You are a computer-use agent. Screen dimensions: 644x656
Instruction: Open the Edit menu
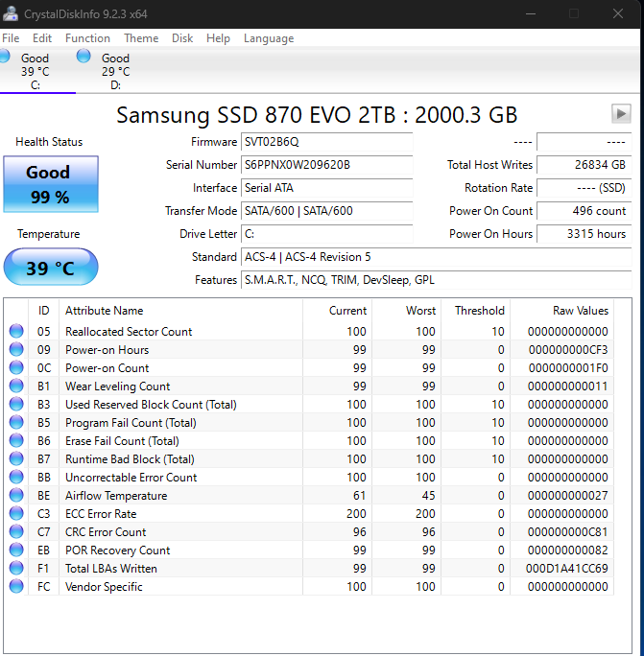coord(42,38)
